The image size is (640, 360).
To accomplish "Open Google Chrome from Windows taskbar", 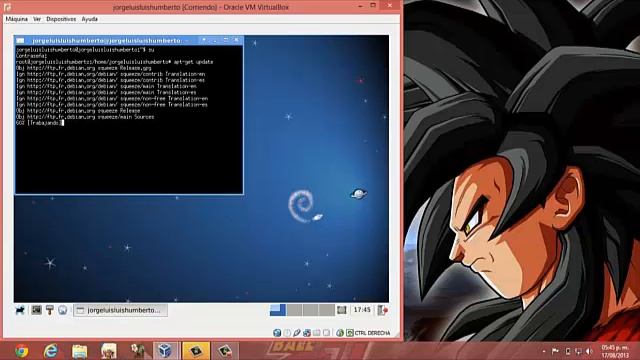I will click(x=22, y=351).
